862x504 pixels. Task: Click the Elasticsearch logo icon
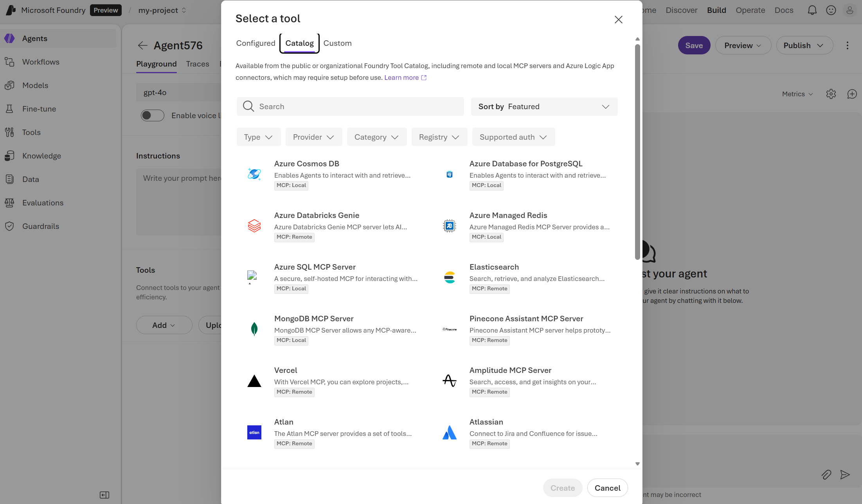[x=449, y=277]
